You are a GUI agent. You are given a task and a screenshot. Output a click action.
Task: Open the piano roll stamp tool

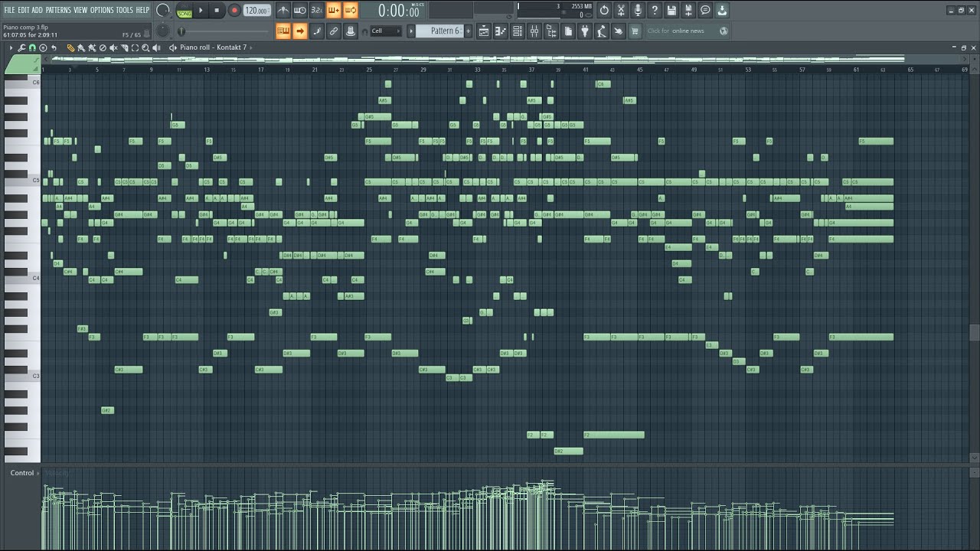click(x=43, y=47)
